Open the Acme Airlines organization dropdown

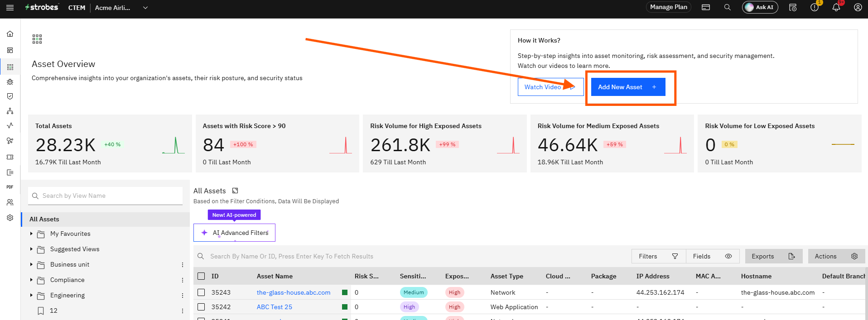click(x=121, y=8)
